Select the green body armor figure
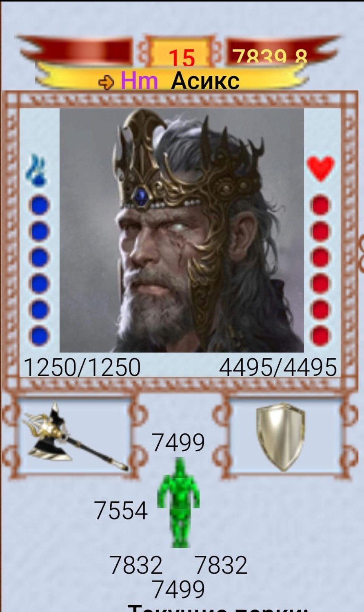Image resolution: width=364 pixels, height=612 pixels. [178, 502]
